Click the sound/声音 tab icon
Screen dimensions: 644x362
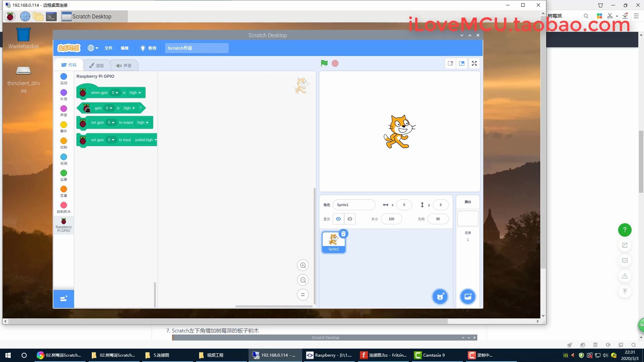pos(124,65)
